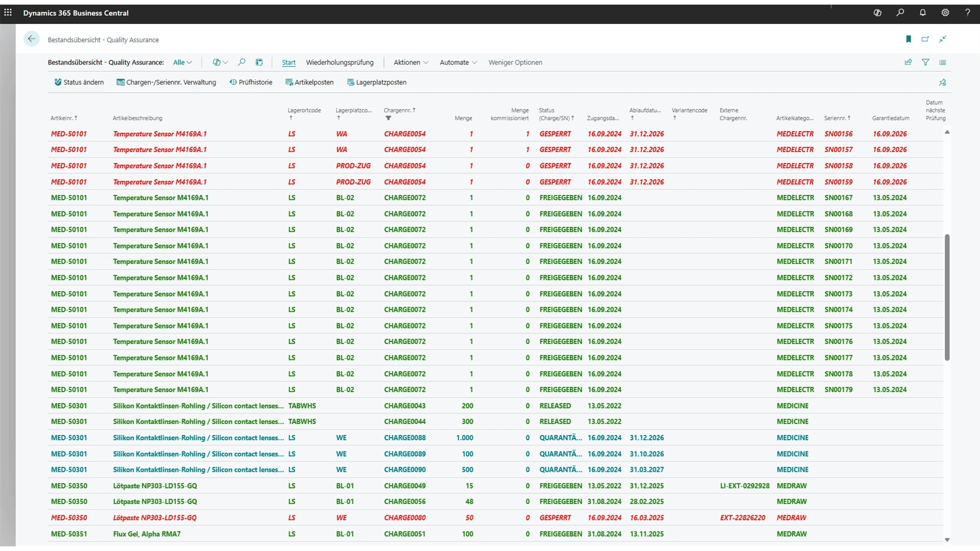Select serial number SN00167 cell
The height and width of the screenshot is (551, 980).
[x=838, y=198]
